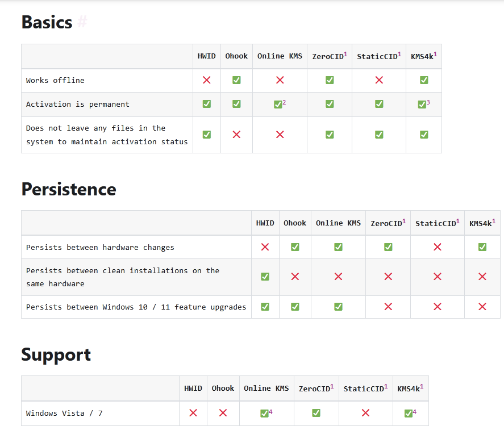Screen dimensions: 504x426
Task: Click red cross for HWID Works offline
Action: coord(207,80)
